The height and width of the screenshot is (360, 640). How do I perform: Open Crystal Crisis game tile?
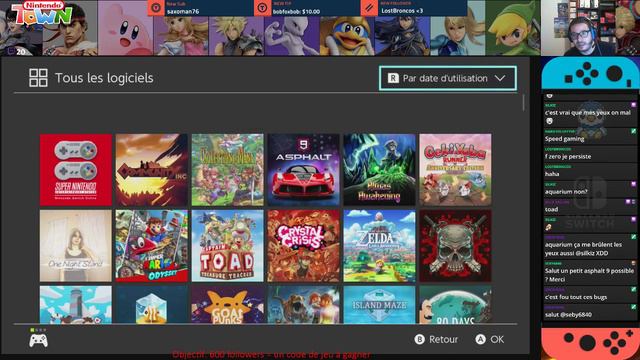click(x=303, y=246)
